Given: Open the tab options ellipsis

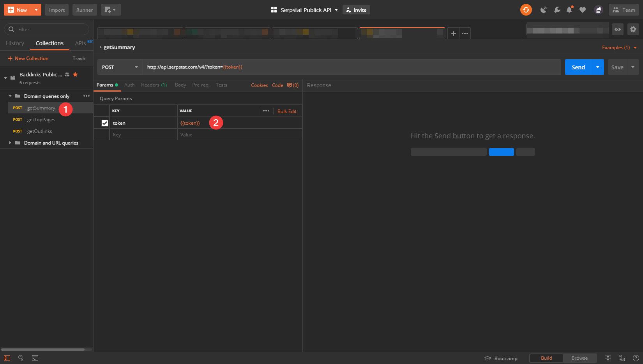Looking at the screenshot, I should (x=465, y=34).
